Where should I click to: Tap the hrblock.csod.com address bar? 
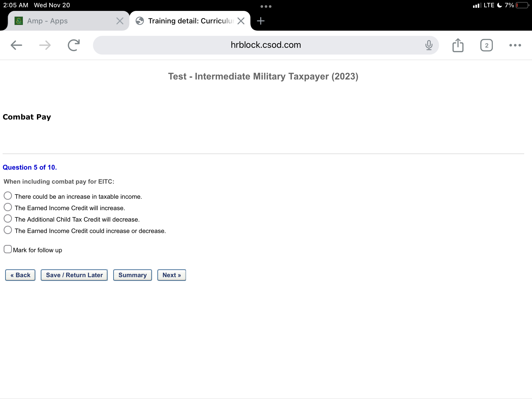tap(265, 45)
